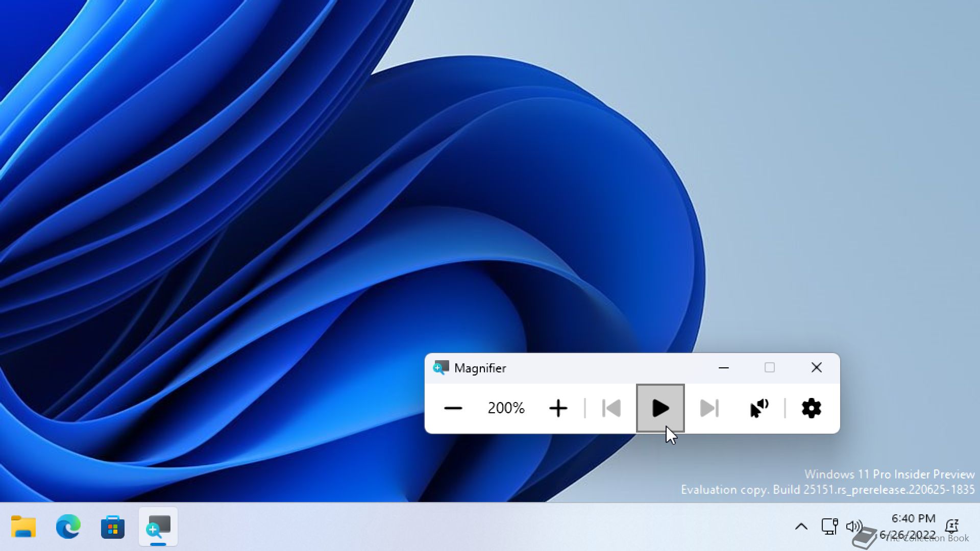The width and height of the screenshot is (980, 551).
Task: Open Microsoft Store from the taskbar
Action: 113,527
